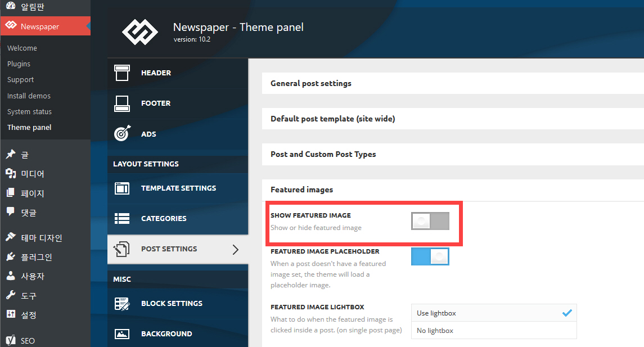
Task: Open the Welcome submenu link
Action: (x=22, y=48)
